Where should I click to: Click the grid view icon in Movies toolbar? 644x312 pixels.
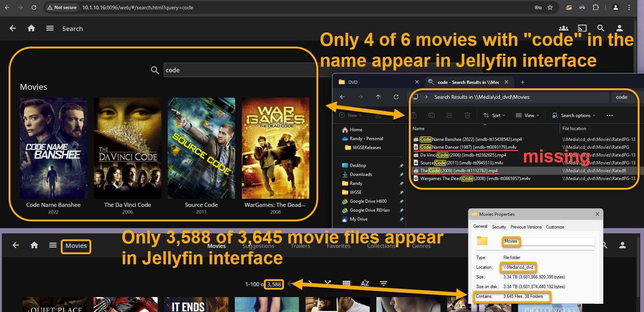[x=346, y=283]
